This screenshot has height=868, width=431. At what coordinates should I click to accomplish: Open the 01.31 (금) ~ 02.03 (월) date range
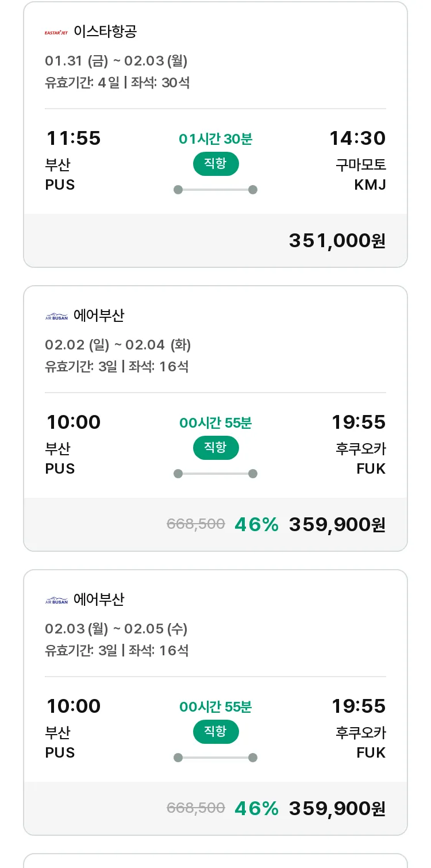coord(116,61)
